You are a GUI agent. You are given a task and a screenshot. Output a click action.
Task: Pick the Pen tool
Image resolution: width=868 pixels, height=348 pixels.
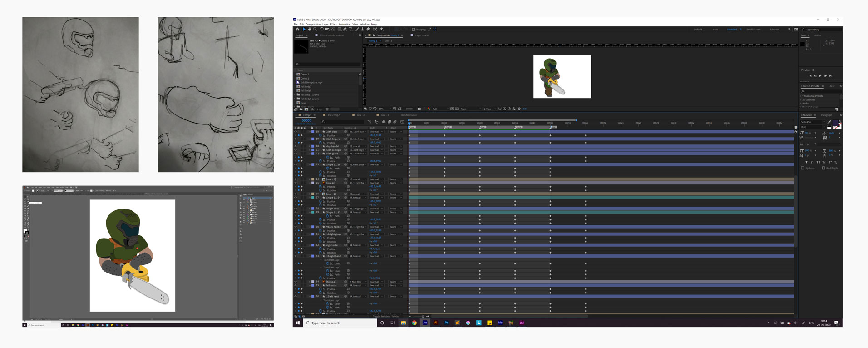[x=345, y=29]
